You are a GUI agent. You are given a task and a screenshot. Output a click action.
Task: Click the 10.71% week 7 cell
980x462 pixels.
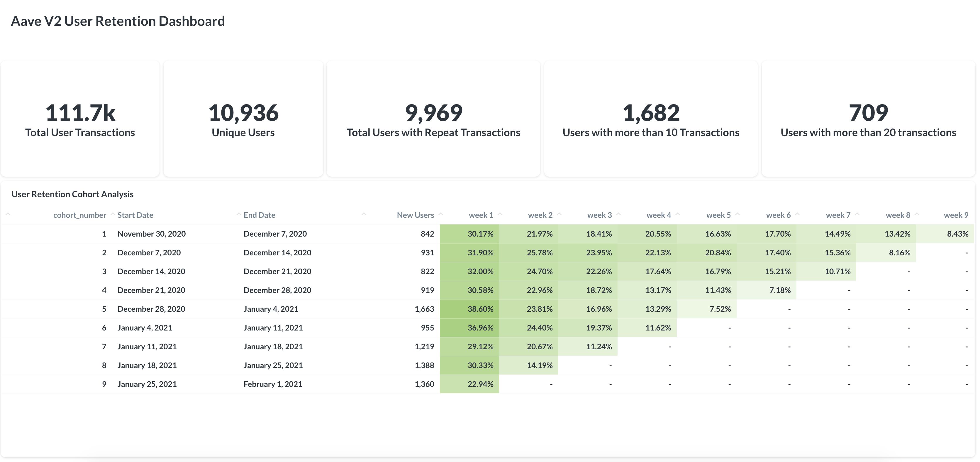826,272
